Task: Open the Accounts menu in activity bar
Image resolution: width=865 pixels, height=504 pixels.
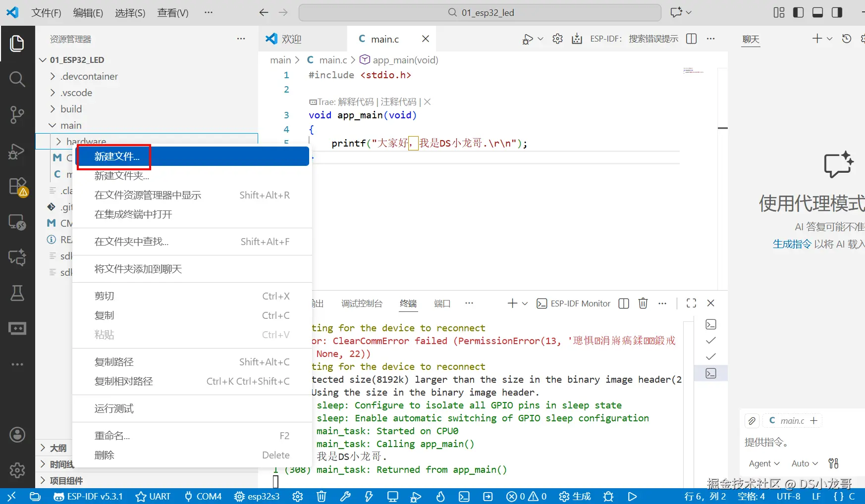Action: [x=17, y=435]
